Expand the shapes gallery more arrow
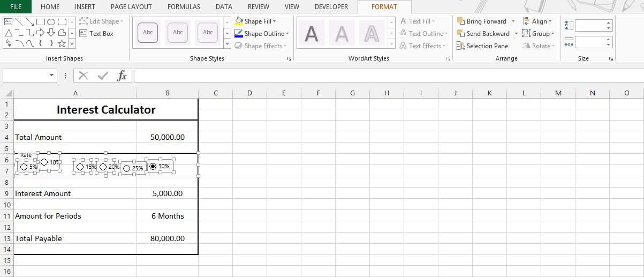644x277 pixels. click(x=71, y=43)
